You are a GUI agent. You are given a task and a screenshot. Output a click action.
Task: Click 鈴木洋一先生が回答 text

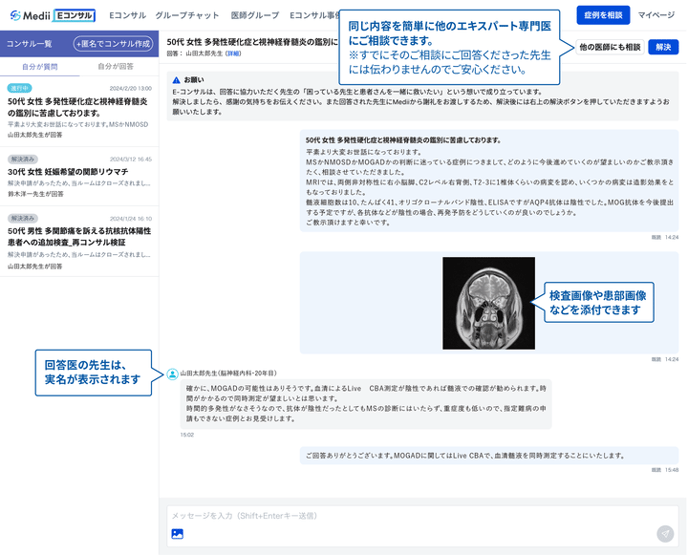[36, 194]
